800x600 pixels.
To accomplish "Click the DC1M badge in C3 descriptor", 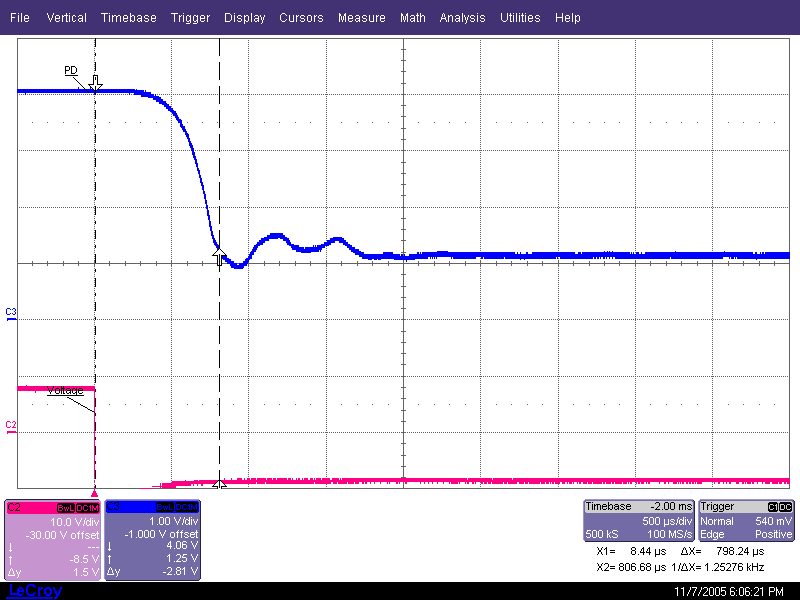I will (186, 507).
